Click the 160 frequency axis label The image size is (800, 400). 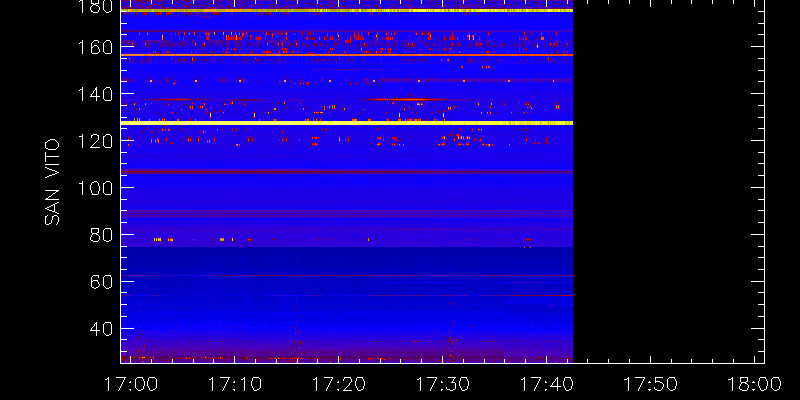[x=95, y=47]
